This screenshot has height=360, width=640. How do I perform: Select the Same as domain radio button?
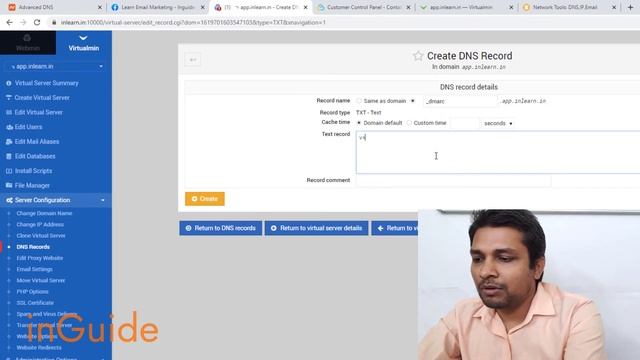coord(359,101)
